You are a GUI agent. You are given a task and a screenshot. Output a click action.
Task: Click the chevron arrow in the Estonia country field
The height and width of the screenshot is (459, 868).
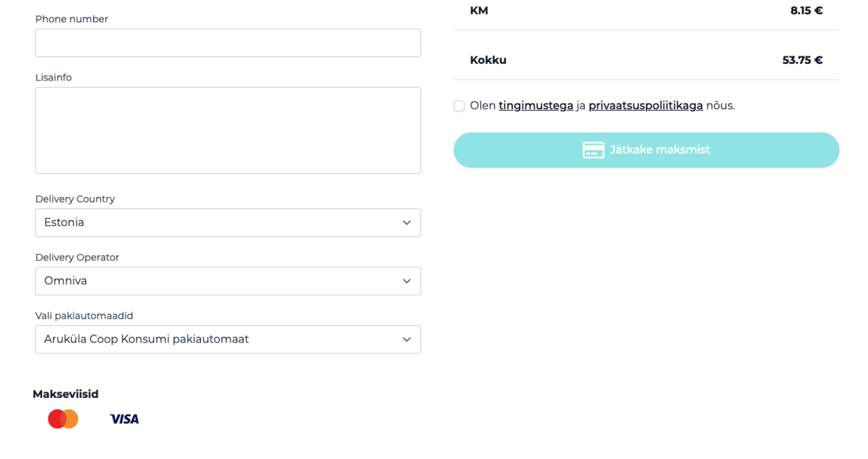(407, 223)
